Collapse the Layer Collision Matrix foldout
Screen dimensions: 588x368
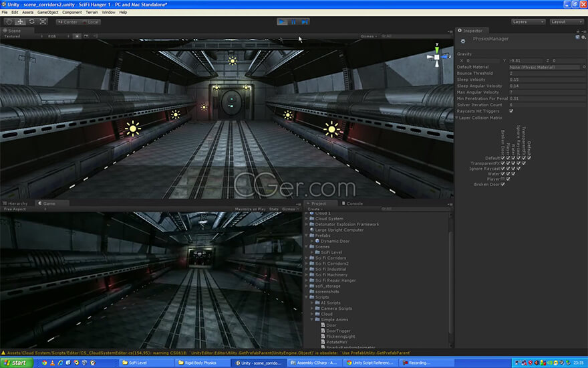457,118
